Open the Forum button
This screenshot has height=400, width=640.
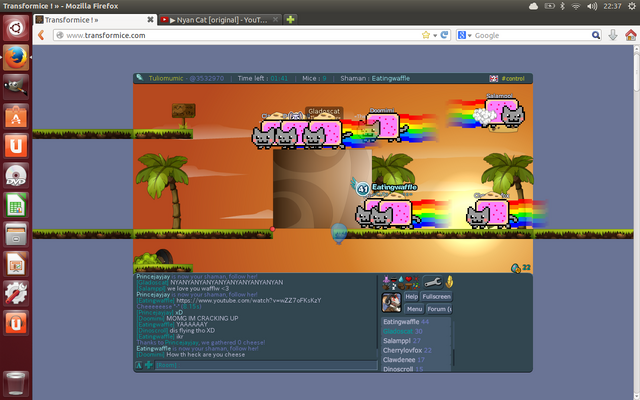coord(439,309)
